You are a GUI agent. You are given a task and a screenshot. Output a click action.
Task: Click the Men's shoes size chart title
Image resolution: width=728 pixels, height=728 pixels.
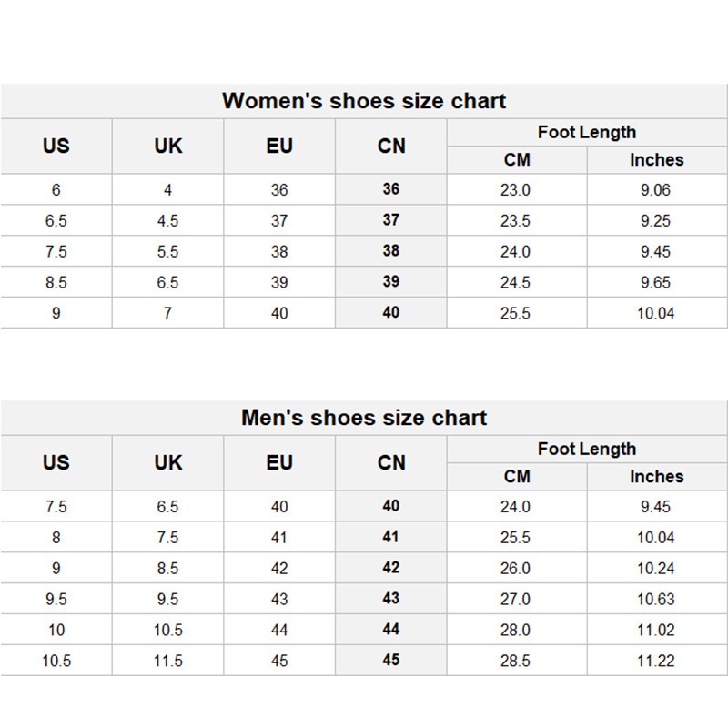pos(364,418)
